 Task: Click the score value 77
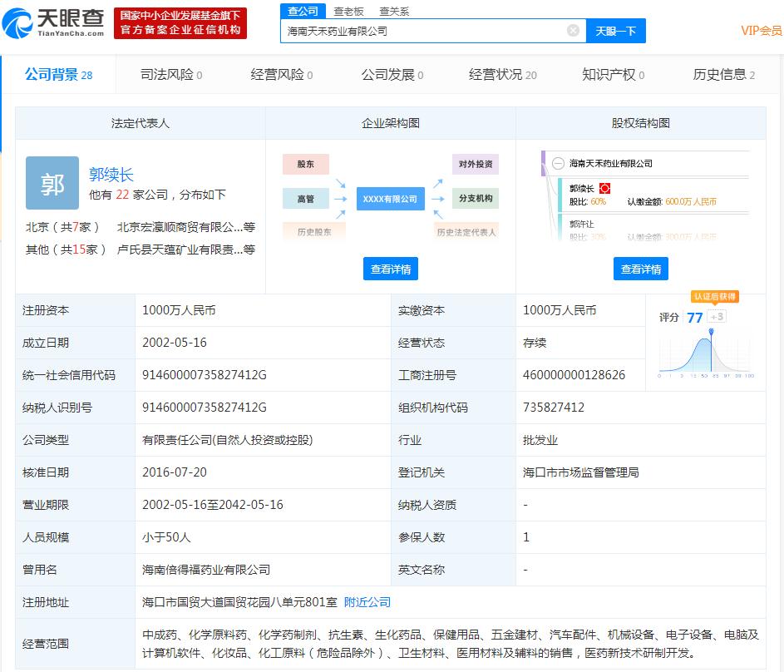[694, 318]
